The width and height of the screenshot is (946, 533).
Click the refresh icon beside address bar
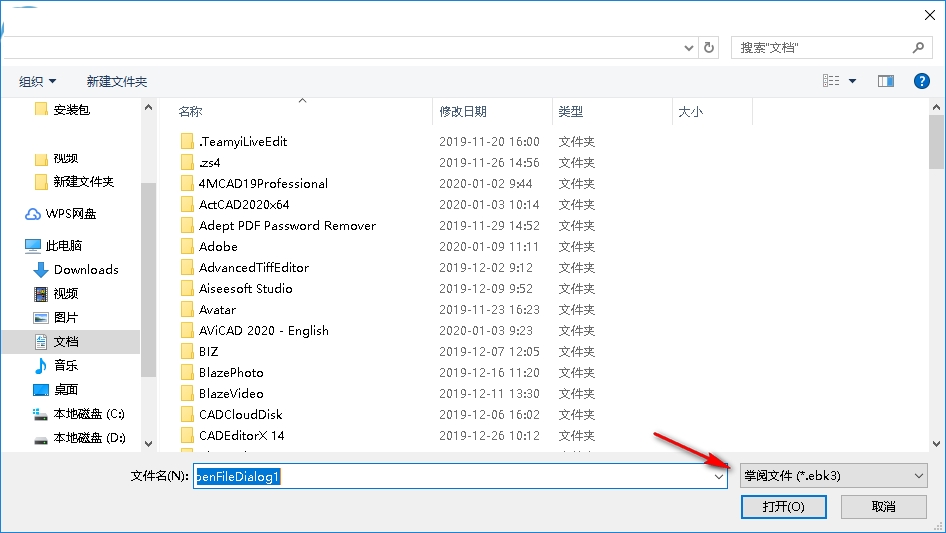tap(709, 47)
